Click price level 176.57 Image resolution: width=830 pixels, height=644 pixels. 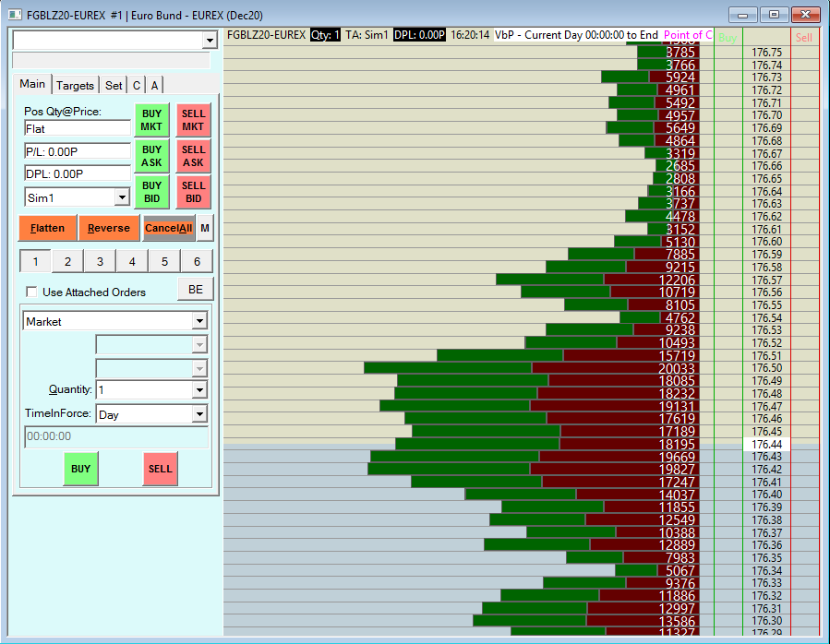(x=766, y=280)
